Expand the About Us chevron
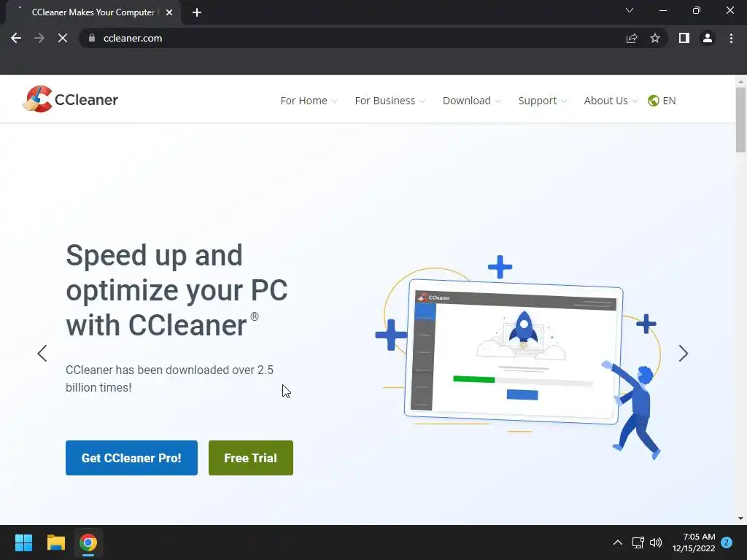Viewport: 747px width, 560px height. [635, 101]
